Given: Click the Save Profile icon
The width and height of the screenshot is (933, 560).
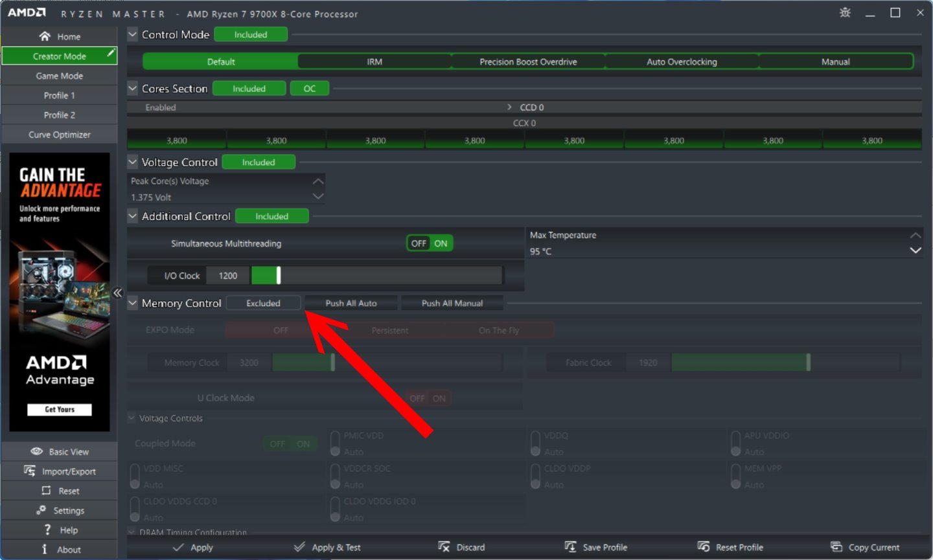Looking at the screenshot, I should pos(570,547).
